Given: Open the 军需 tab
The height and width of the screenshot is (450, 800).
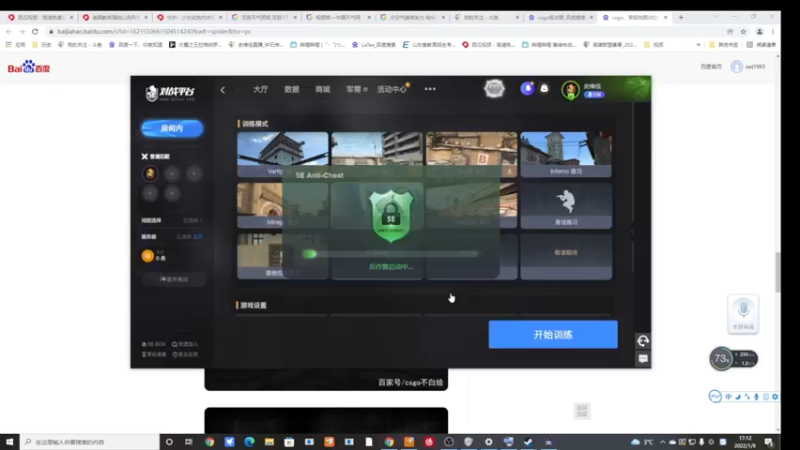Looking at the screenshot, I should point(356,89).
